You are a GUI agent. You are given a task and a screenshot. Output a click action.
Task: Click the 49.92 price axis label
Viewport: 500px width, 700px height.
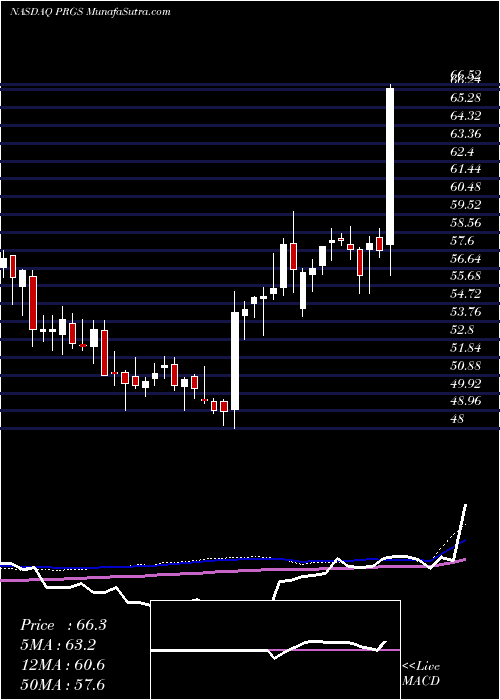(x=466, y=383)
